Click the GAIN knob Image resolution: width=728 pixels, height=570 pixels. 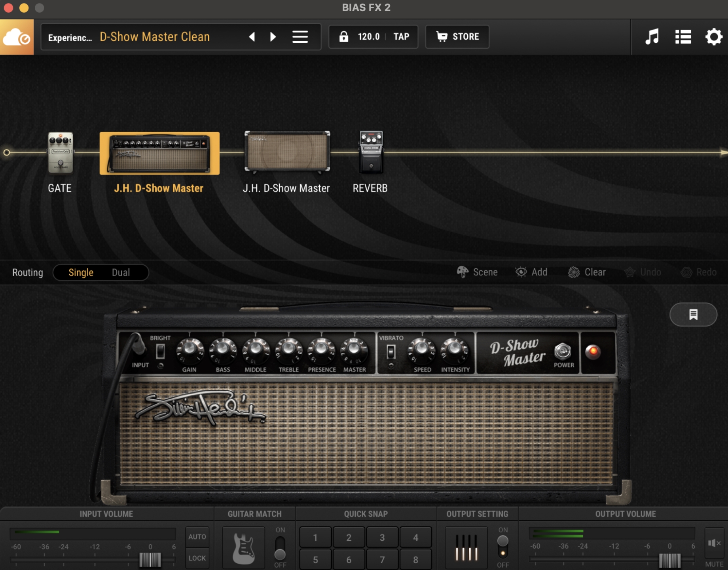click(190, 351)
